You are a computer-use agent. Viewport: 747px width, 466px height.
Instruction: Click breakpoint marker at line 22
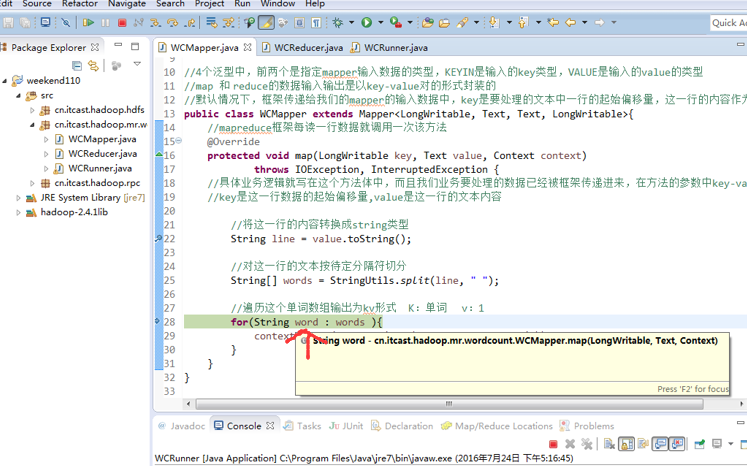(x=159, y=239)
